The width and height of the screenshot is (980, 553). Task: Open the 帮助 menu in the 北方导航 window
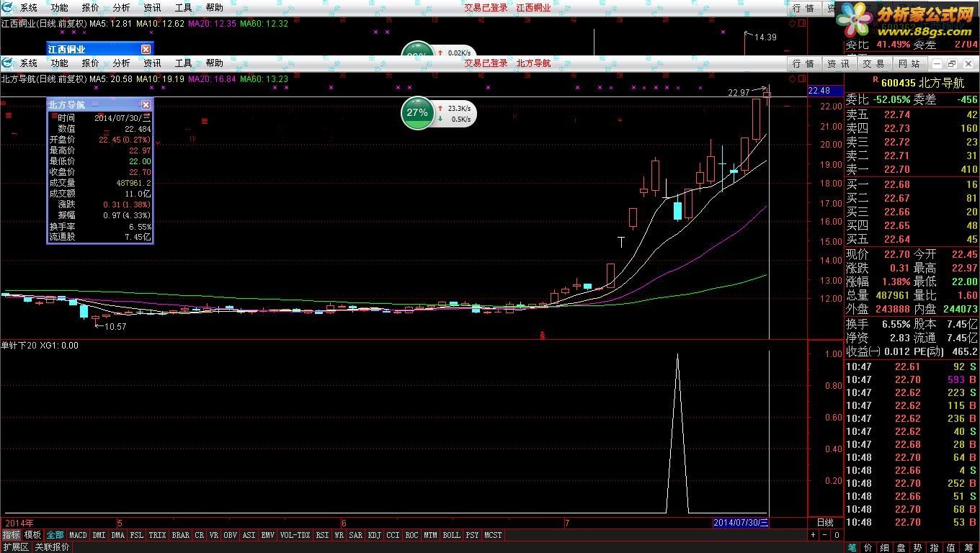click(x=214, y=63)
